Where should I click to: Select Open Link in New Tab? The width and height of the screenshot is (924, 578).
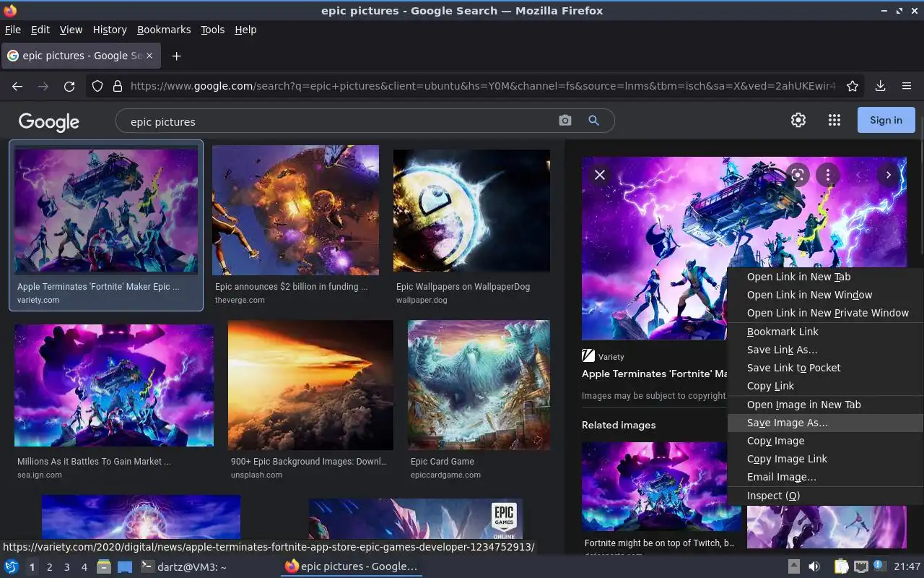click(x=825, y=277)
